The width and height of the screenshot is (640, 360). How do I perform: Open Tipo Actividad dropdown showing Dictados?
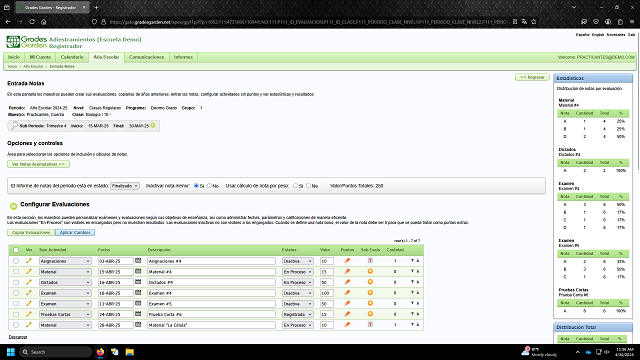[x=65, y=282]
